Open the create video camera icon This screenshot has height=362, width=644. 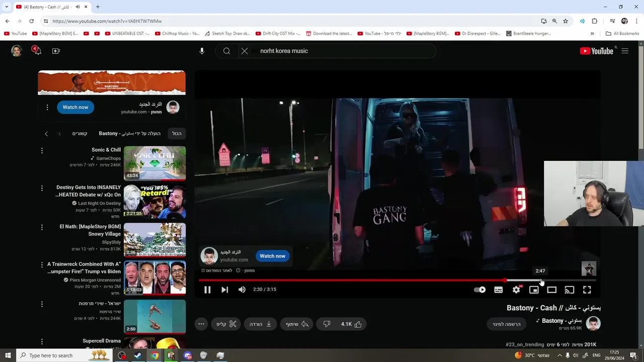coord(56,51)
